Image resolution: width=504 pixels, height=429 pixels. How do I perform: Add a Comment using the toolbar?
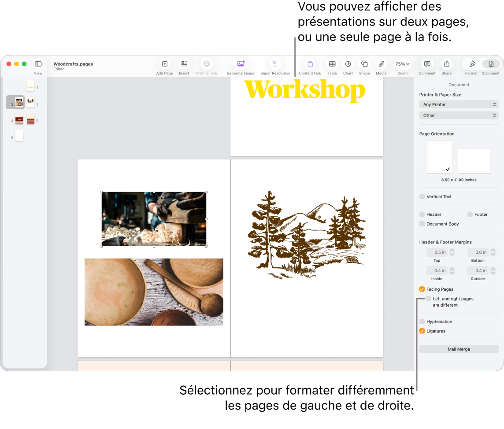[x=426, y=64]
